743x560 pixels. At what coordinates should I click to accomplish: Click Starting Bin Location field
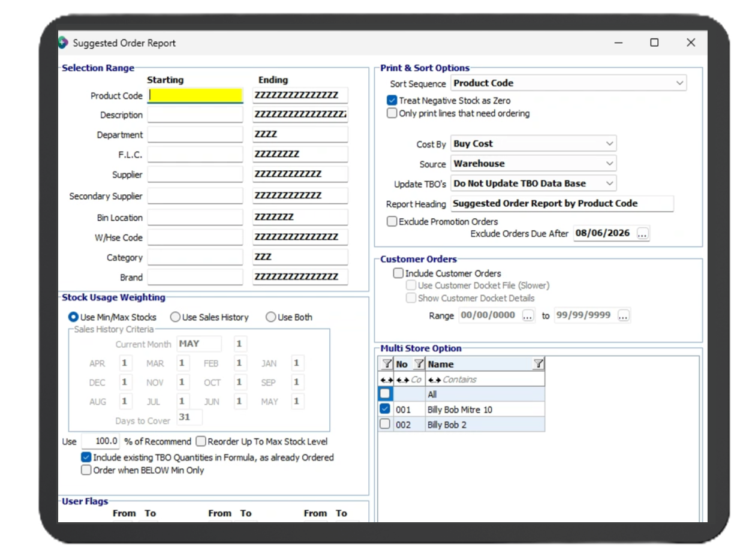(195, 217)
